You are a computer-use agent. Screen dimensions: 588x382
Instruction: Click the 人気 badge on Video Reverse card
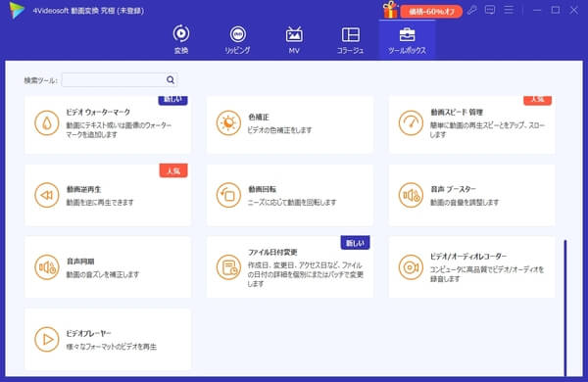pos(173,171)
